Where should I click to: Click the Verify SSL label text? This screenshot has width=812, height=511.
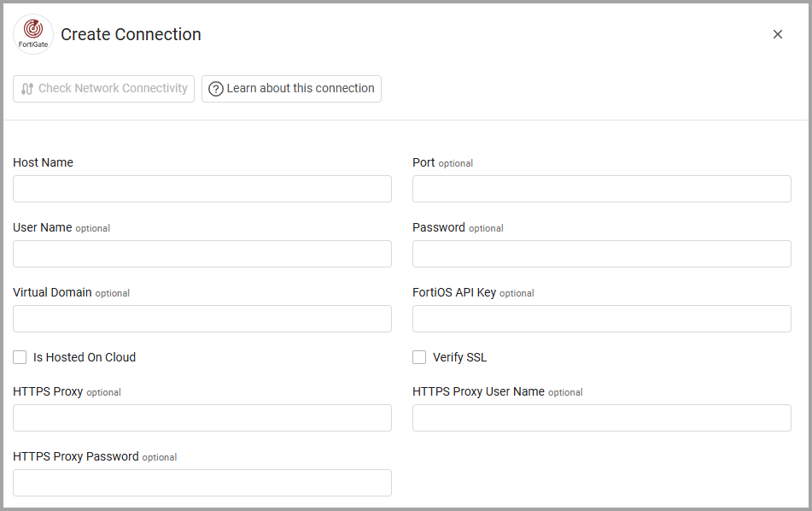tap(459, 357)
